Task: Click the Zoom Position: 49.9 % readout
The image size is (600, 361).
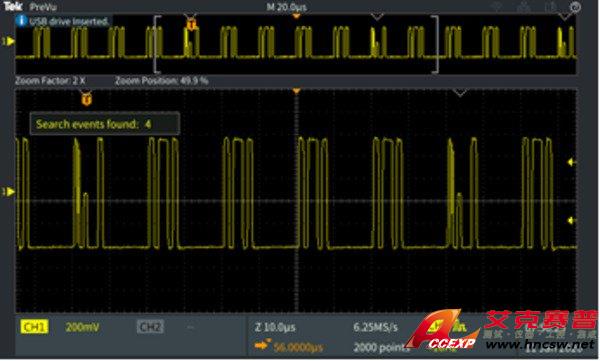Action: 162,81
